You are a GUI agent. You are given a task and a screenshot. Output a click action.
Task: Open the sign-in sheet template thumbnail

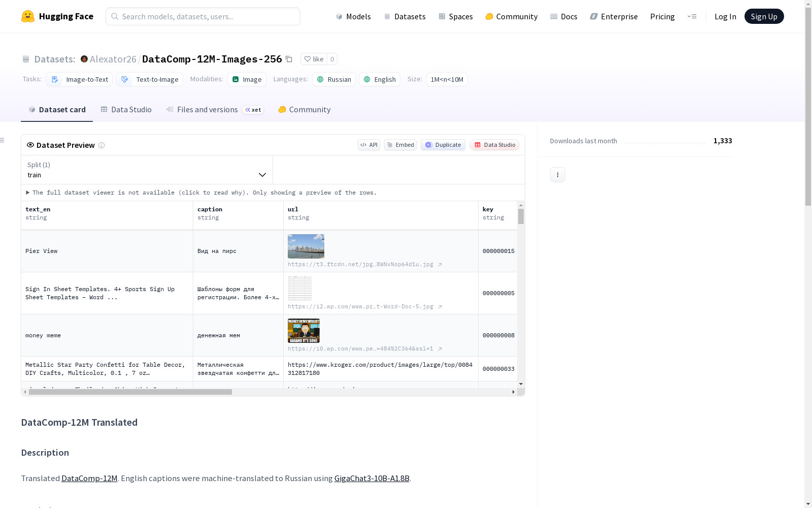pos(300,289)
